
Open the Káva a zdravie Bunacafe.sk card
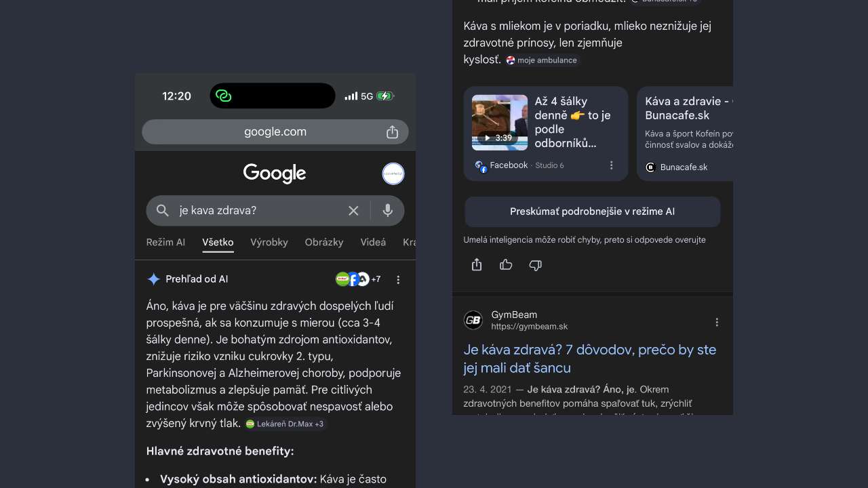point(685,134)
